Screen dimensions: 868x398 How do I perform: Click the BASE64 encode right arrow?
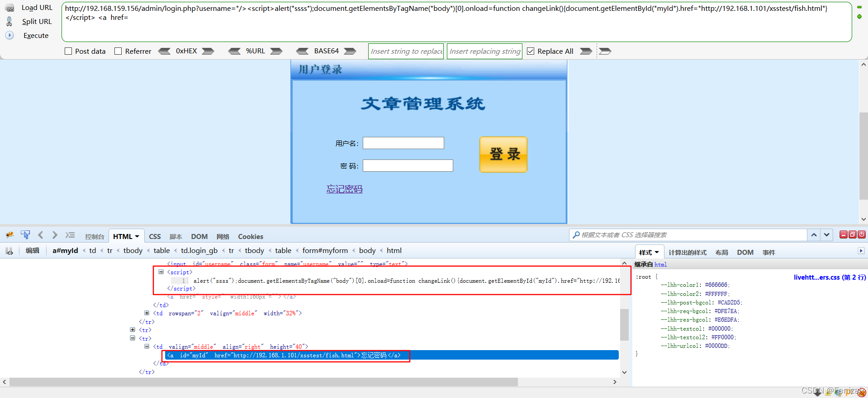(350, 51)
